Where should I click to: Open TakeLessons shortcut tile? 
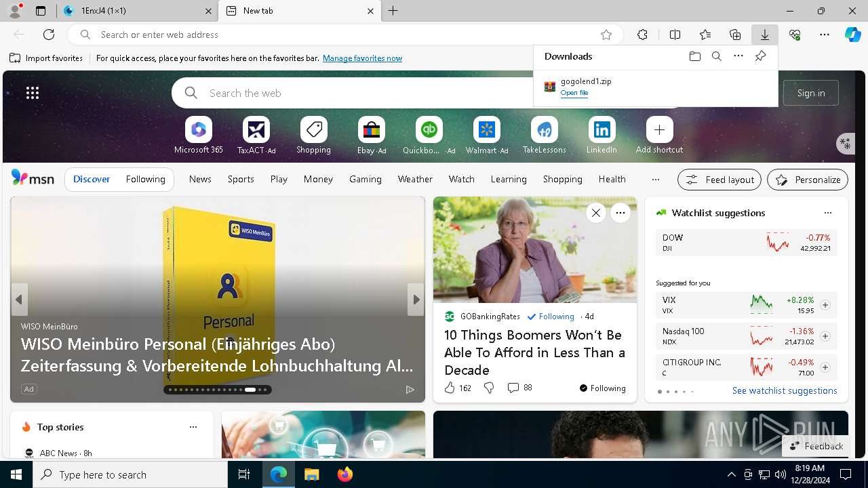click(544, 135)
